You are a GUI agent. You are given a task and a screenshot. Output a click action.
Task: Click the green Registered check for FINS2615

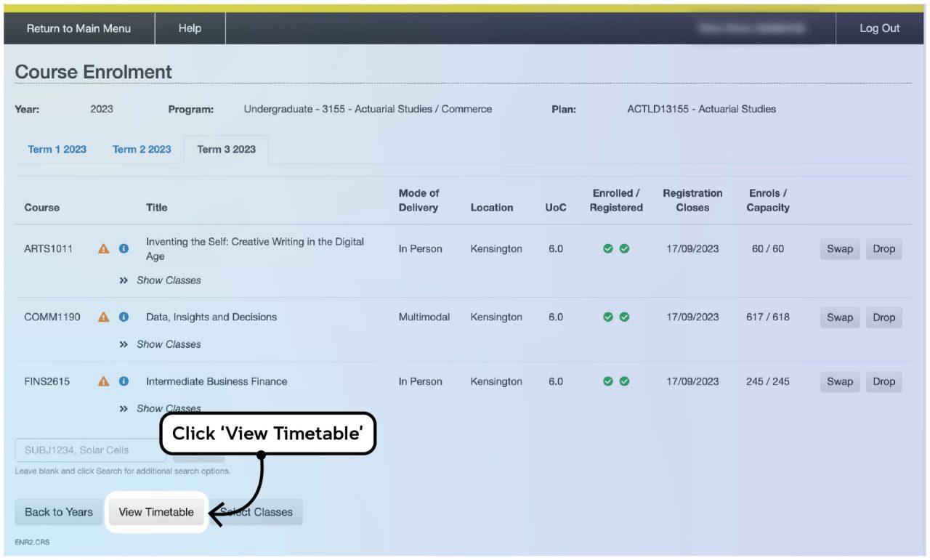[x=623, y=381]
